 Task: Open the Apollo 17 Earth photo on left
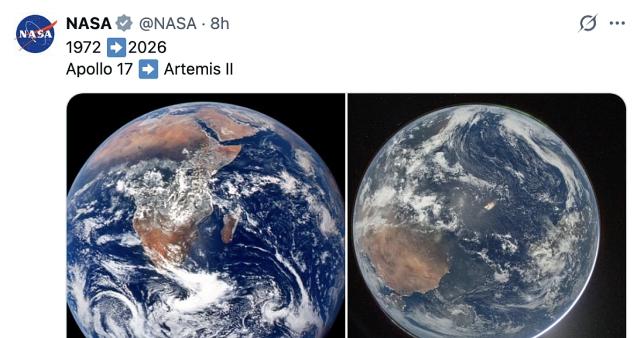coord(206,216)
